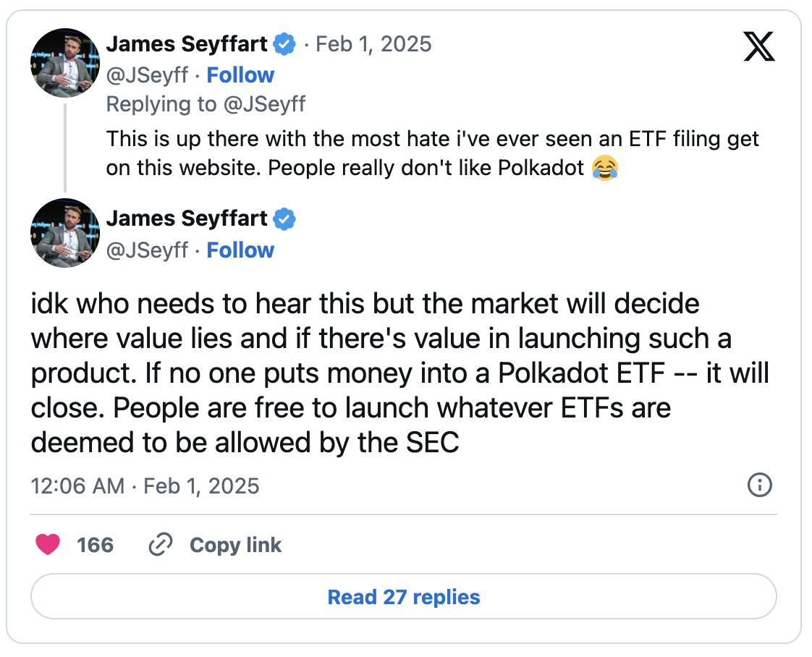The image size is (812, 657).
Task: Open James Seyffart's profile picture on the first tweet
Action: pos(64,63)
